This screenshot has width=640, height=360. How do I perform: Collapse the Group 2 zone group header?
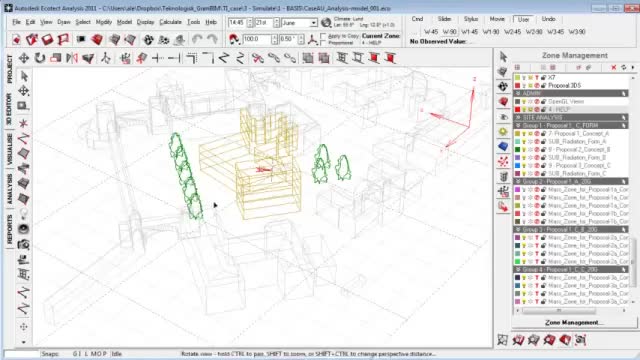pyautogui.click(x=571, y=181)
